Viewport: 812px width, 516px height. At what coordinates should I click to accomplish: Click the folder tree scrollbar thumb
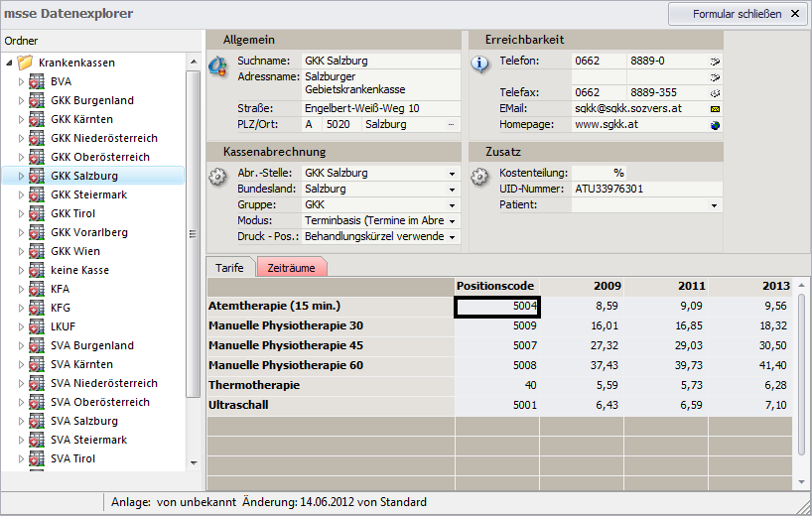coord(193,234)
